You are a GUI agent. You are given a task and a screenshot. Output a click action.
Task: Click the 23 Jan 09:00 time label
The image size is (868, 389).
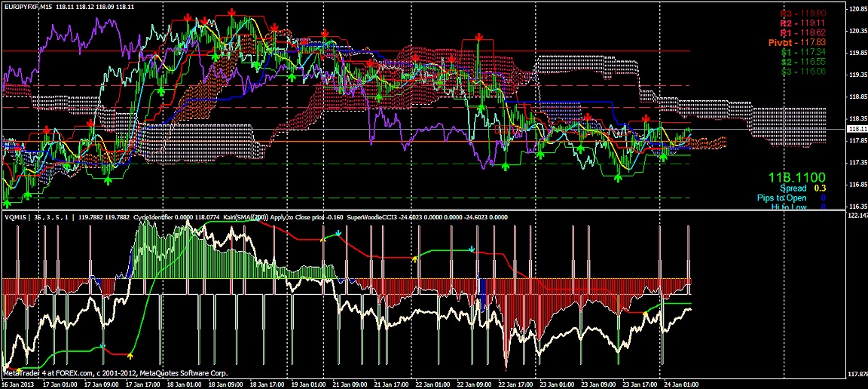pyautogui.click(x=597, y=384)
